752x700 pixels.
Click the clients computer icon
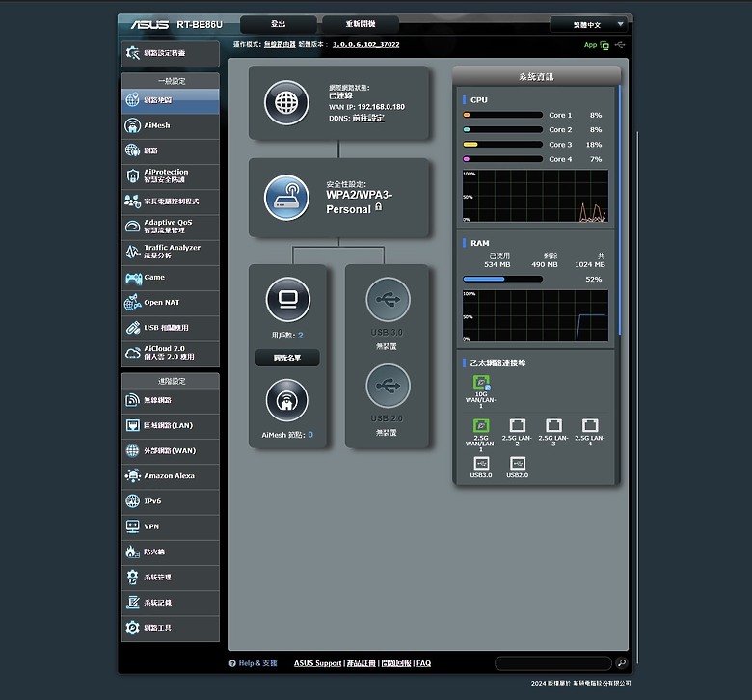[287, 300]
